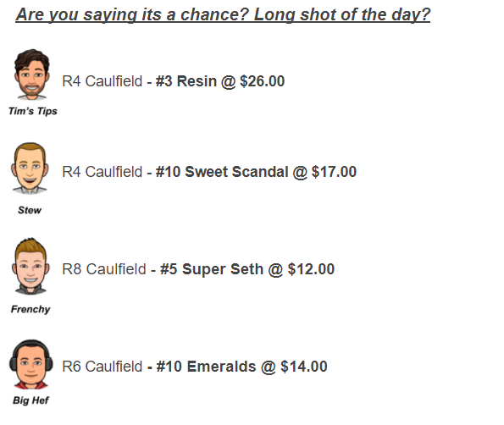Click the '$14.00' odds for Emeralds
This screenshot has height=425, width=504.
[x=304, y=367]
